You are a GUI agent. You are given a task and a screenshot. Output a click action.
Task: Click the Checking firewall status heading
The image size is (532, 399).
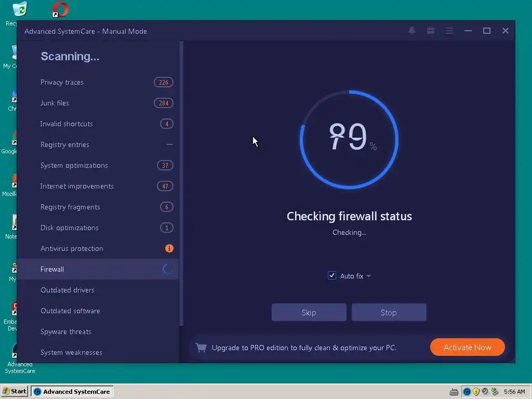tap(349, 216)
